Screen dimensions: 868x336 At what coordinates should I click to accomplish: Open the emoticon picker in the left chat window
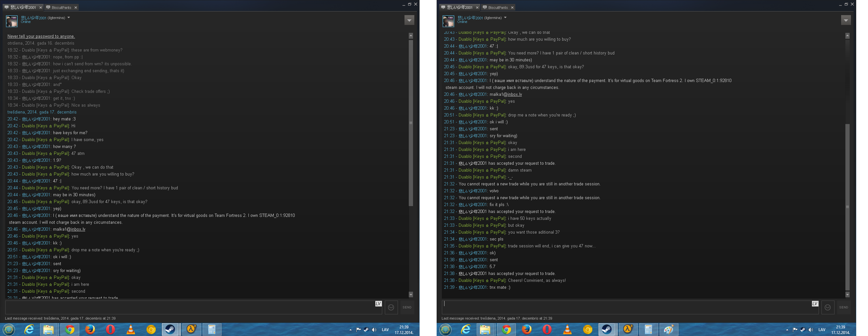tap(391, 307)
